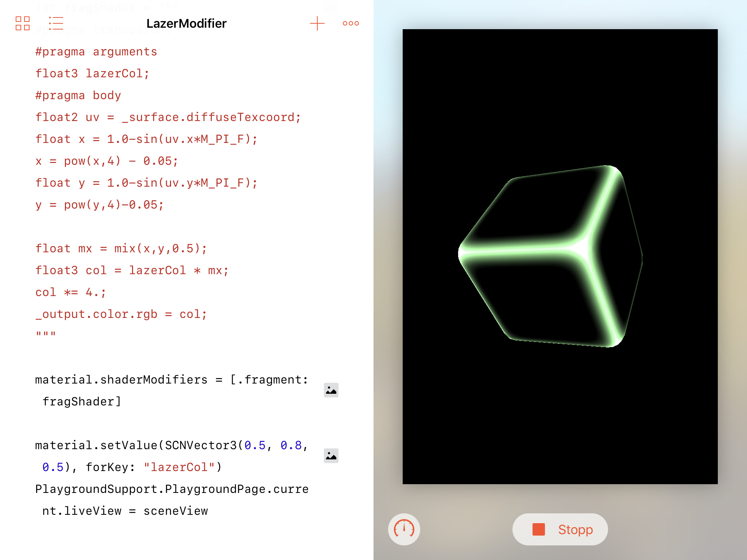Click the 'y = pow(y,4)-0.05;' line
This screenshot has height=560, width=747.
point(100,205)
